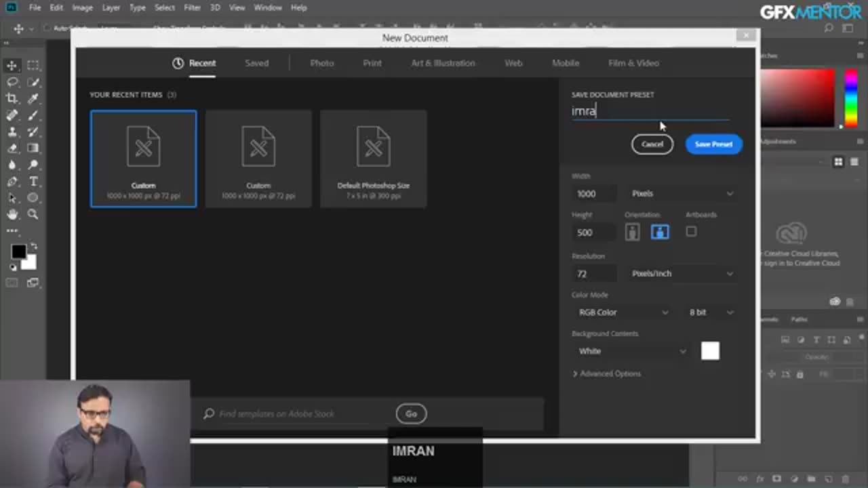Click the Width field showing 1000
868x488 pixels.
coord(594,193)
